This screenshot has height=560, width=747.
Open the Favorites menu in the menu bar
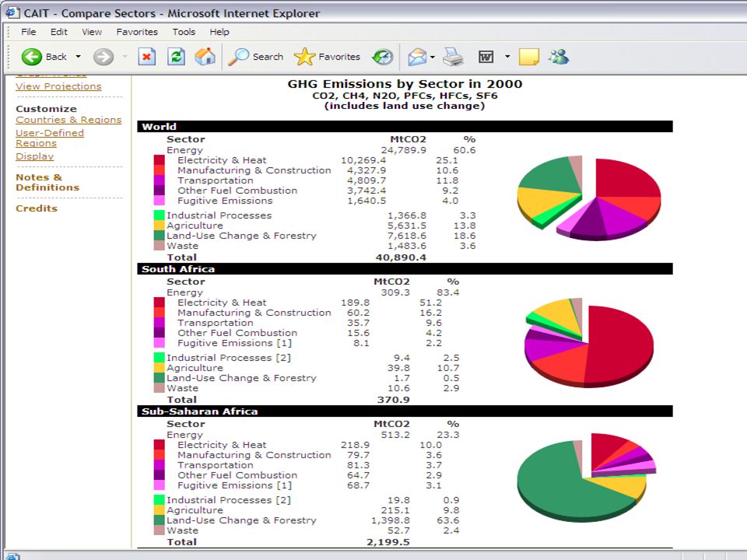(x=137, y=32)
